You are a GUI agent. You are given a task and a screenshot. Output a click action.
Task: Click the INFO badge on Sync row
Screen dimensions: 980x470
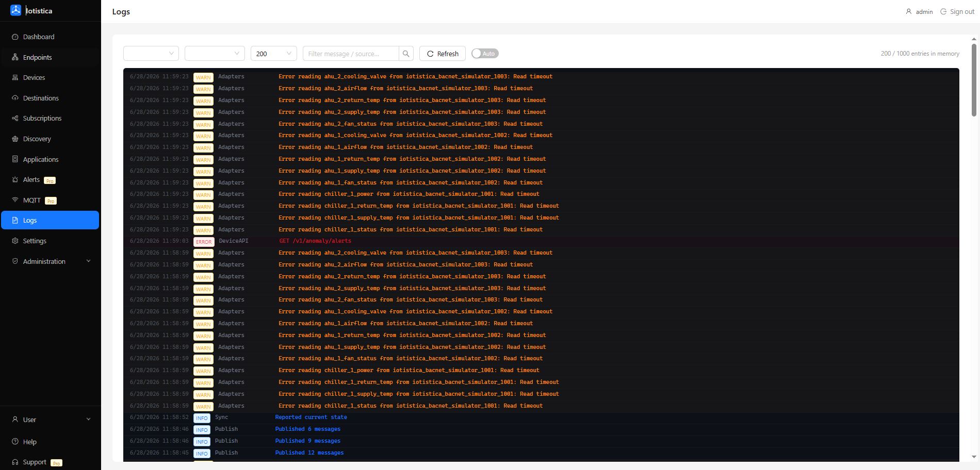click(x=202, y=418)
